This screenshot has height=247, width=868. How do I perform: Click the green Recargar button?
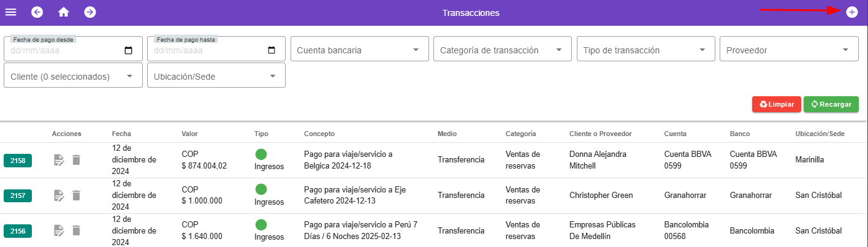point(831,104)
